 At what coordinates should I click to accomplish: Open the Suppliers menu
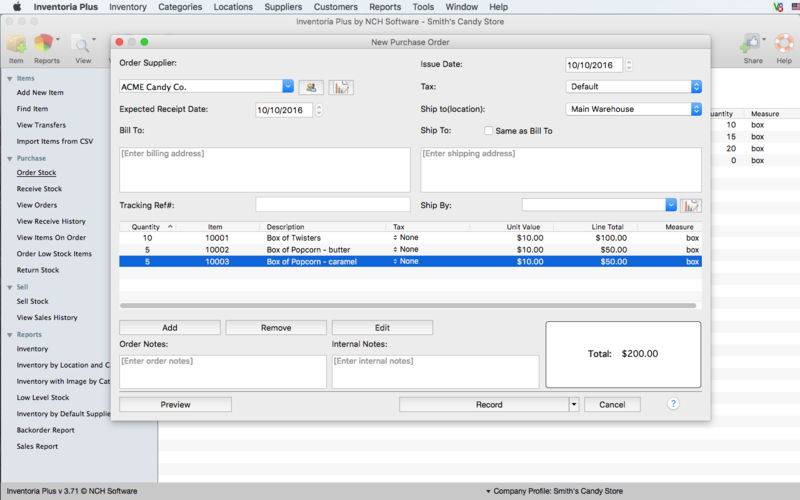[283, 7]
